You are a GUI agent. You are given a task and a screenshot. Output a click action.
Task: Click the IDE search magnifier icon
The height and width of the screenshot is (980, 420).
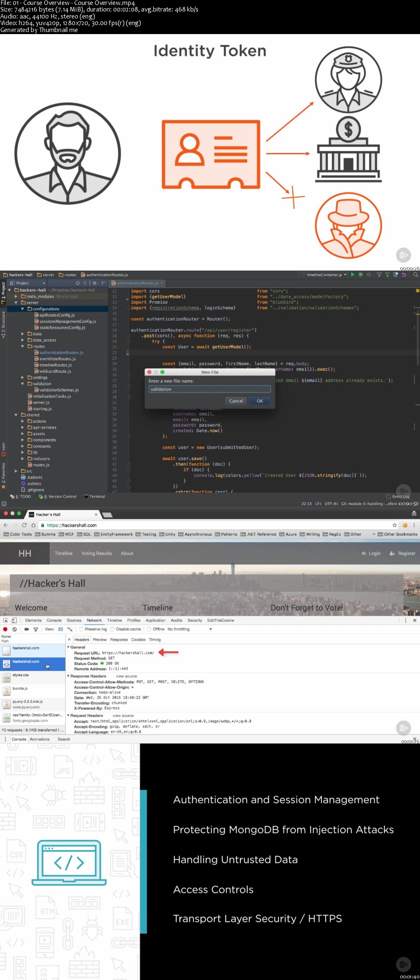415,275
